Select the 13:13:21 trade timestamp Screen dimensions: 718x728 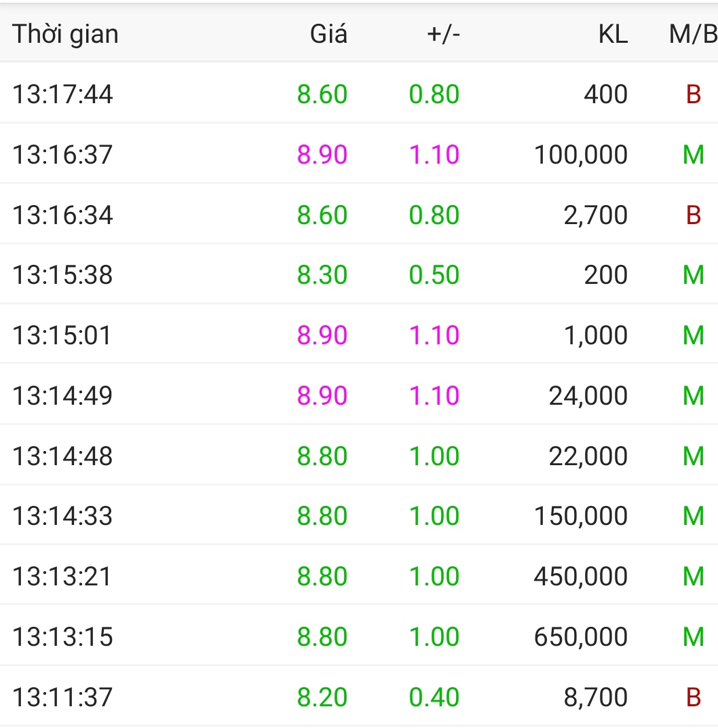coord(62,577)
